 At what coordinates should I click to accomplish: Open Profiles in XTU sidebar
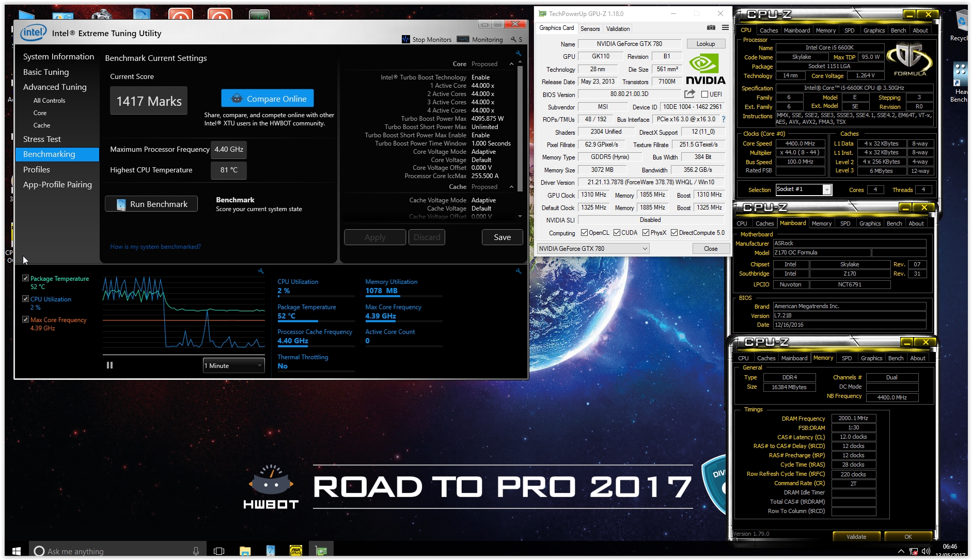click(36, 169)
